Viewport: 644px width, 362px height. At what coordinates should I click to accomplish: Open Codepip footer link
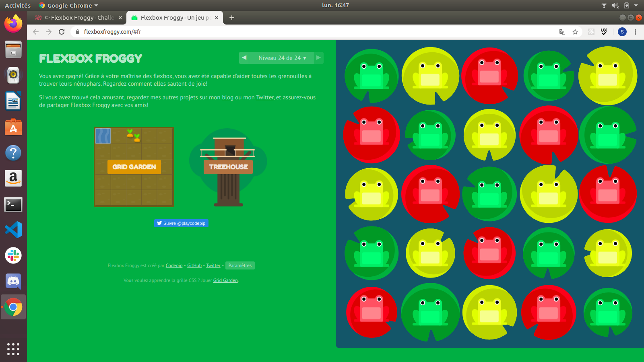[x=174, y=265]
